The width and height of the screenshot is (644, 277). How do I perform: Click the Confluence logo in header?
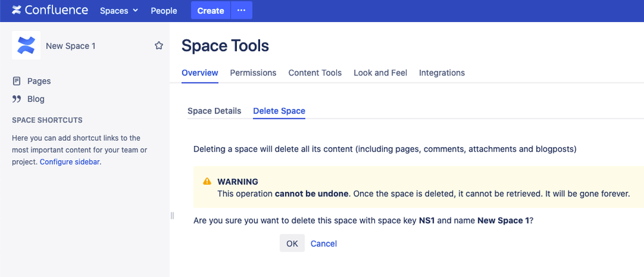[x=50, y=10]
